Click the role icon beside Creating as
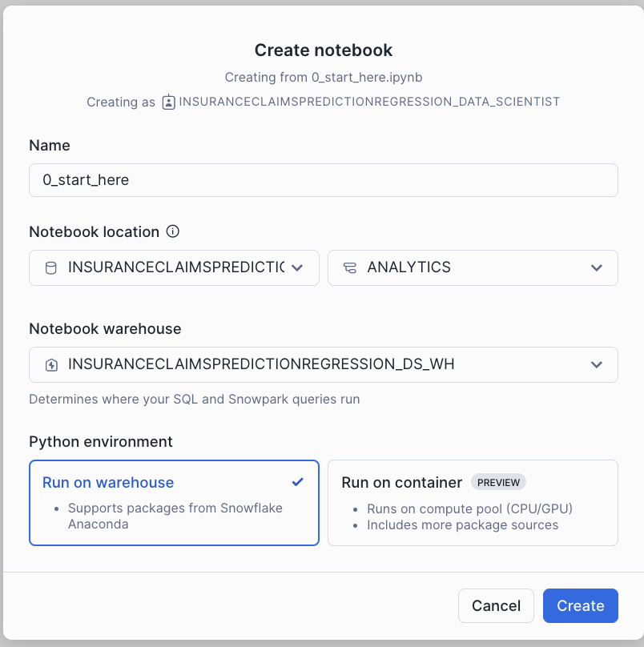This screenshot has height=647, width=644. coord(168,102)
